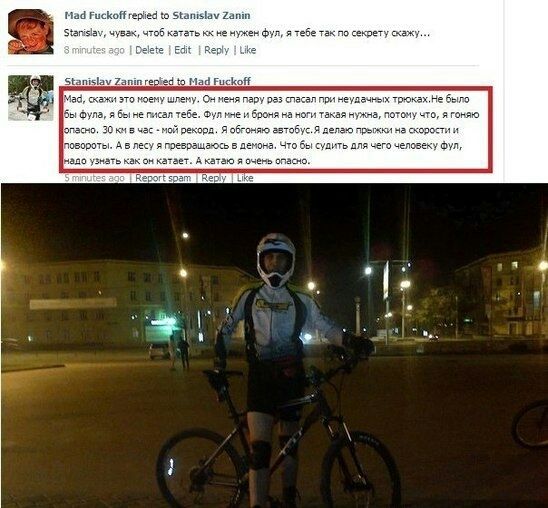Reply to Stanislav Zanin's comment
The image size is (548, 508).
[214, 178]
